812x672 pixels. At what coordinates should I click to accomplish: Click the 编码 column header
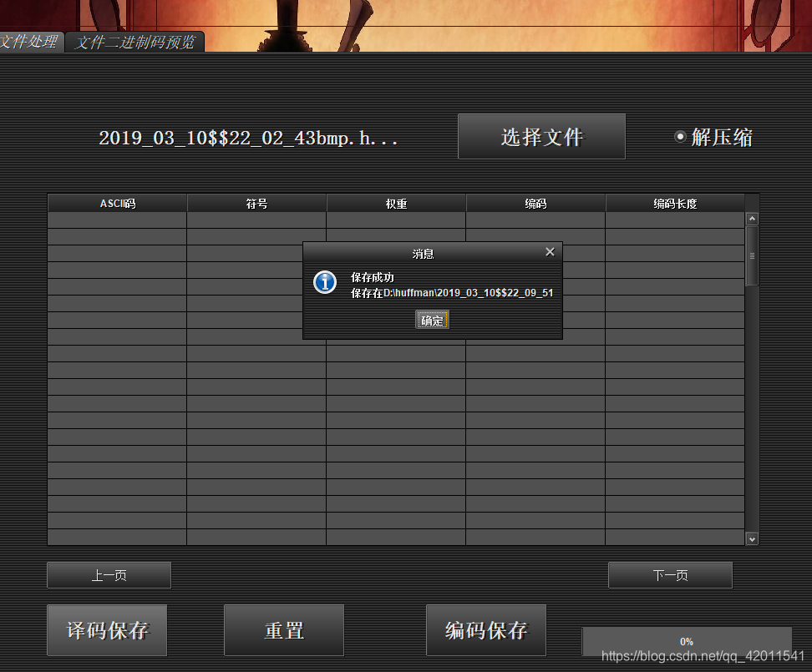(x=535, y=204)
